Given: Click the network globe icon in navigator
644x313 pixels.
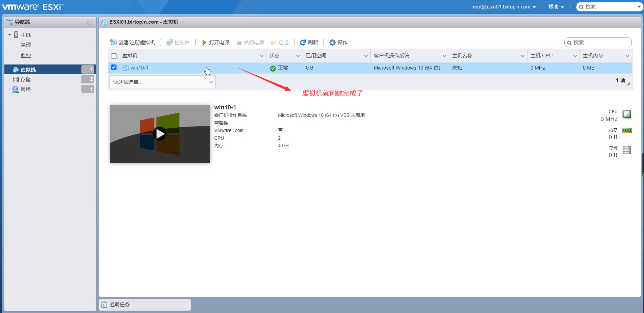Looking at the screenshot, I should (x=16, y=89).
